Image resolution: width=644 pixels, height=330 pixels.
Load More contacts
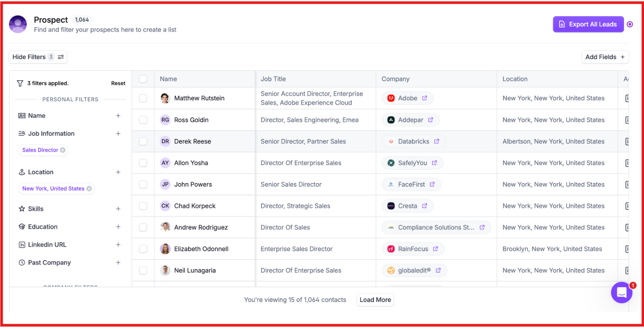coord(375,300)
